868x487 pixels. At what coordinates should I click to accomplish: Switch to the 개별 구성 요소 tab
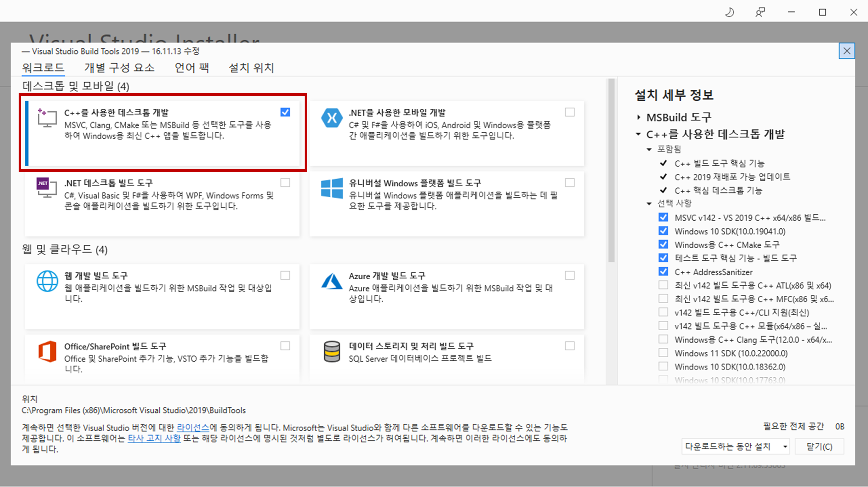tap(119, 68)
